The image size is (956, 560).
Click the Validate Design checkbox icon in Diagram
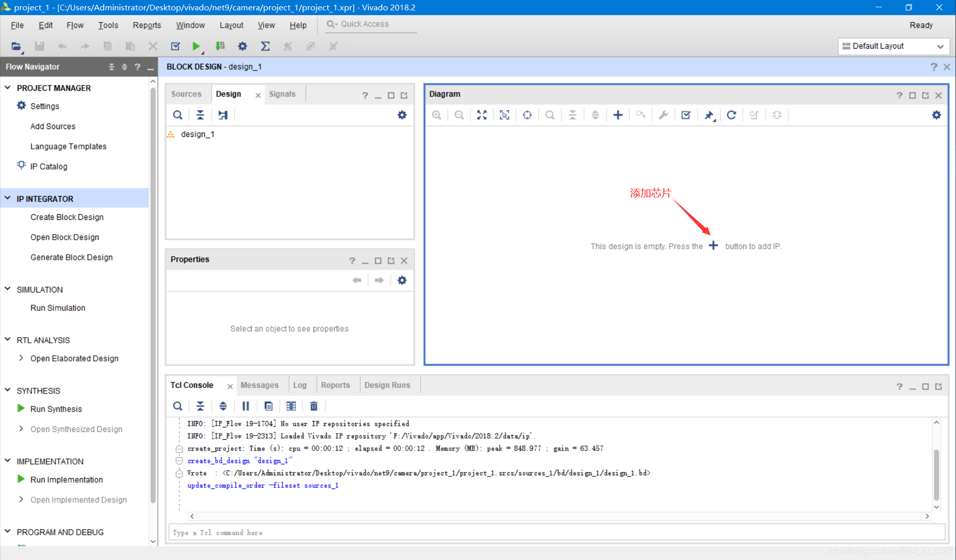pyautogui.click(x=686, y=115)
